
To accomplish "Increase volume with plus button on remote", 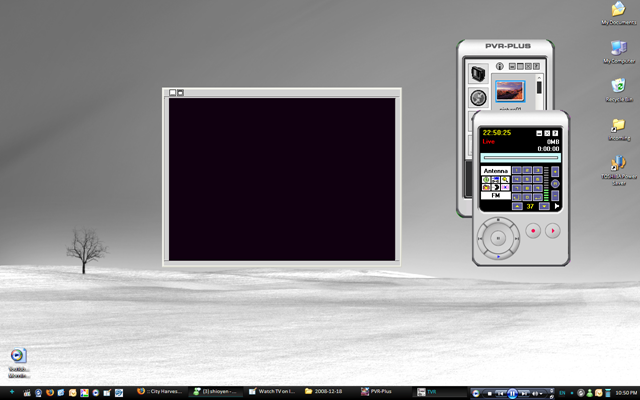I will (555, 171).
